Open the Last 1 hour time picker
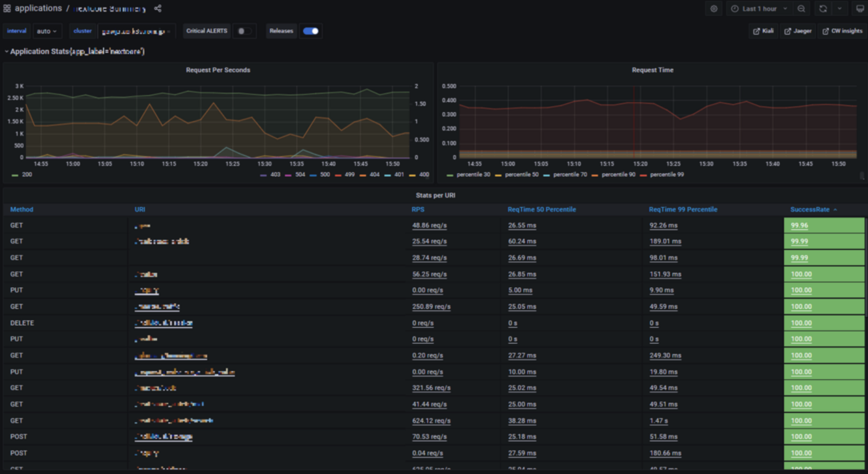The width and height of the screenshot is (868, 474). 758,9
